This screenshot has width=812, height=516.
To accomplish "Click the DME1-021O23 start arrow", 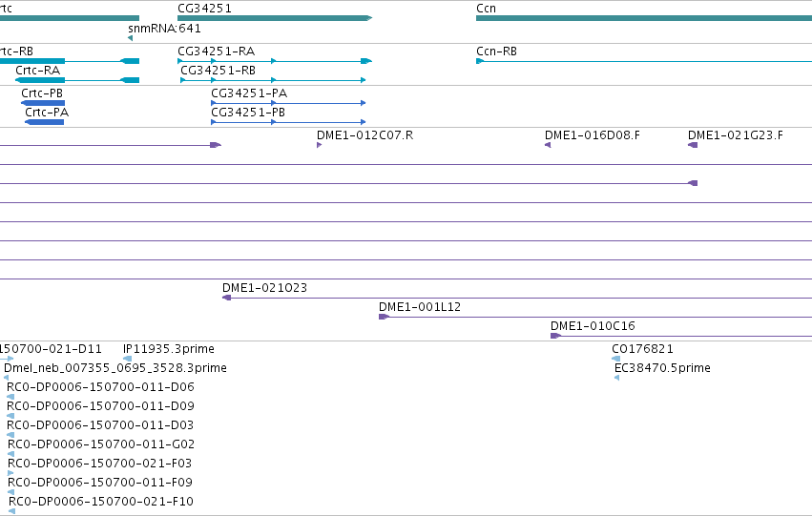I will pos(226,298).
